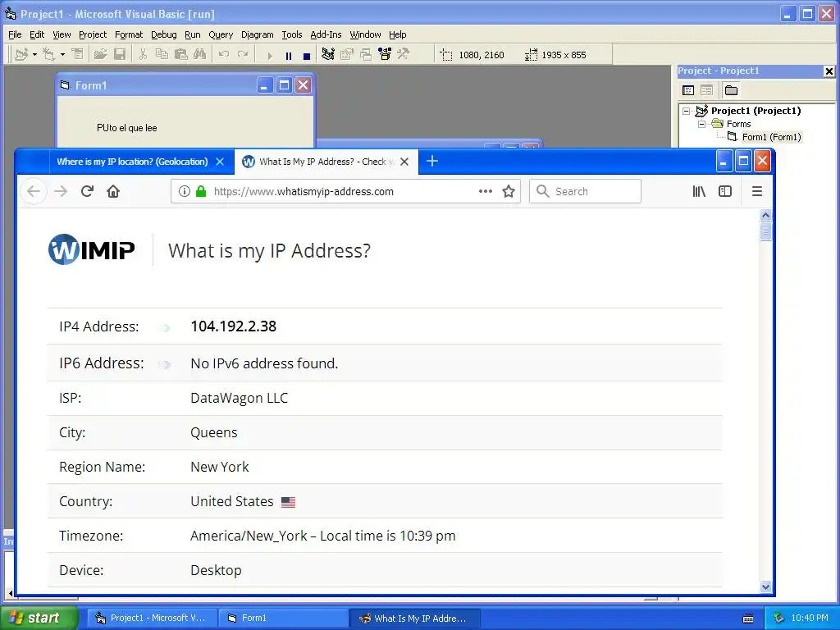
Task: Click the Toolbox hammer and wrench icon
Action: coord(404,54)
